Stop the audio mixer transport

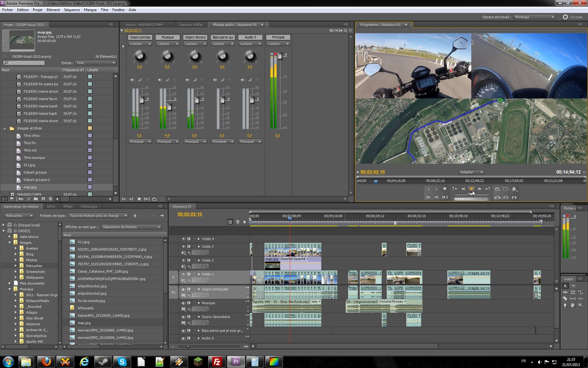[139, 199]
